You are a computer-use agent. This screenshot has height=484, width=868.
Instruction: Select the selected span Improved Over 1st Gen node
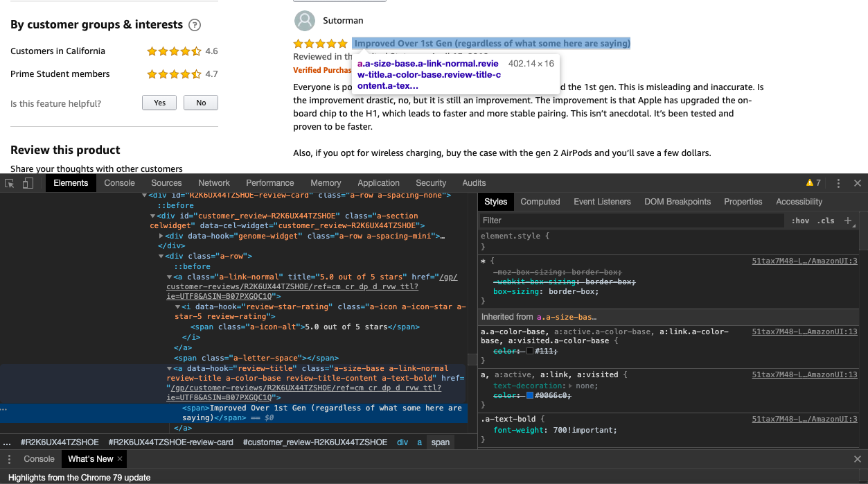tap(233, 413)
